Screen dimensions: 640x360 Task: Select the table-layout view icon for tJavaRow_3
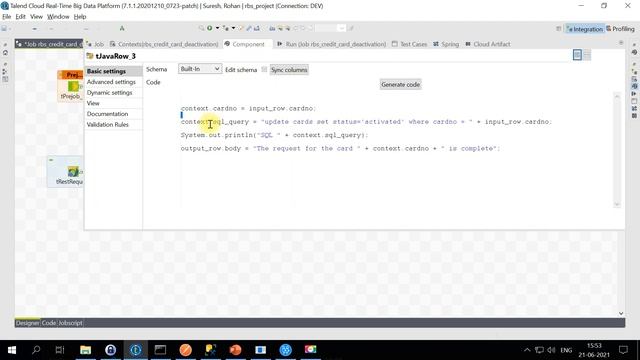577,55
